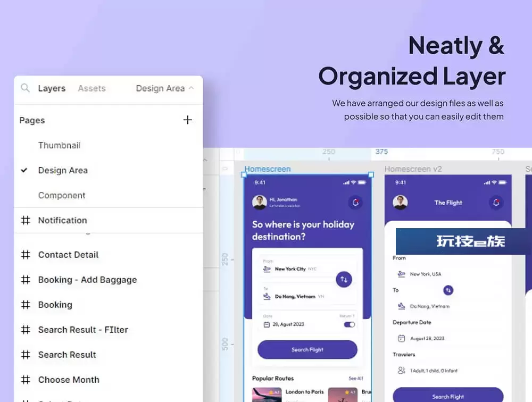The image size is (532, 402).
Task: Click calendar icon beside 28, Agust 2023
Action: coord(267,325)
